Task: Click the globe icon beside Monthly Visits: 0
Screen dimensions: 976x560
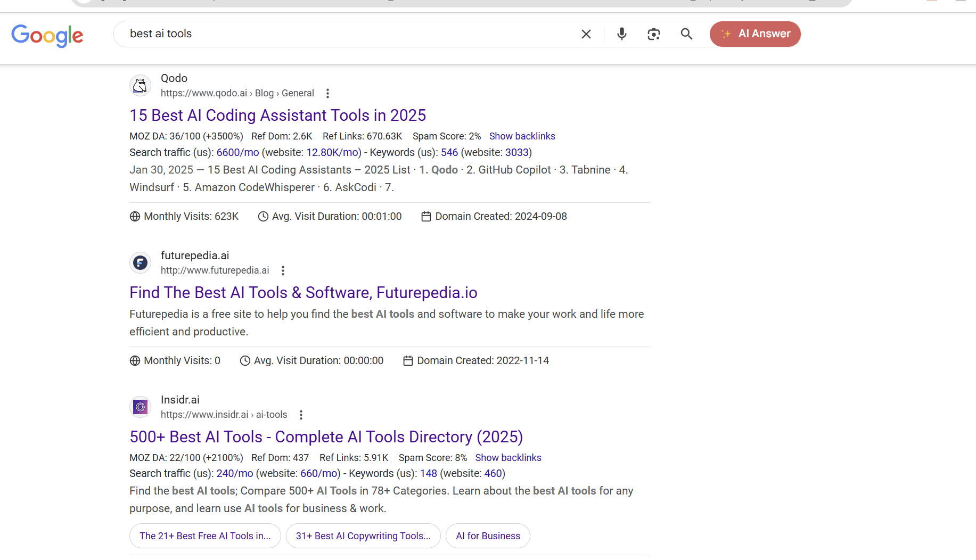Action: tap(135, 361)
